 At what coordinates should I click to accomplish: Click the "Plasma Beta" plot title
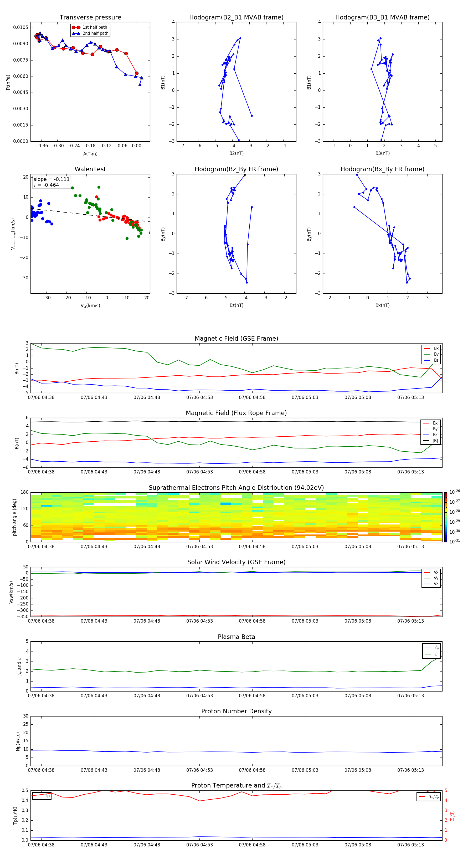236,637
